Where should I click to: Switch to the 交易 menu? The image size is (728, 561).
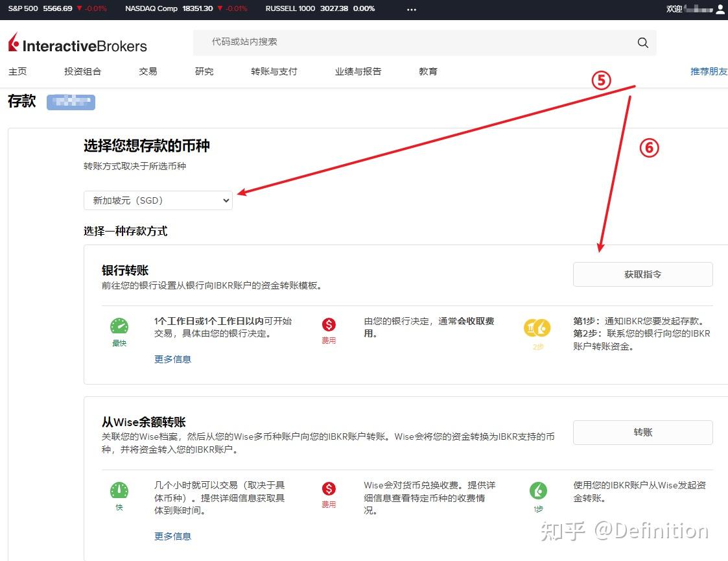(x=148, y=71)
